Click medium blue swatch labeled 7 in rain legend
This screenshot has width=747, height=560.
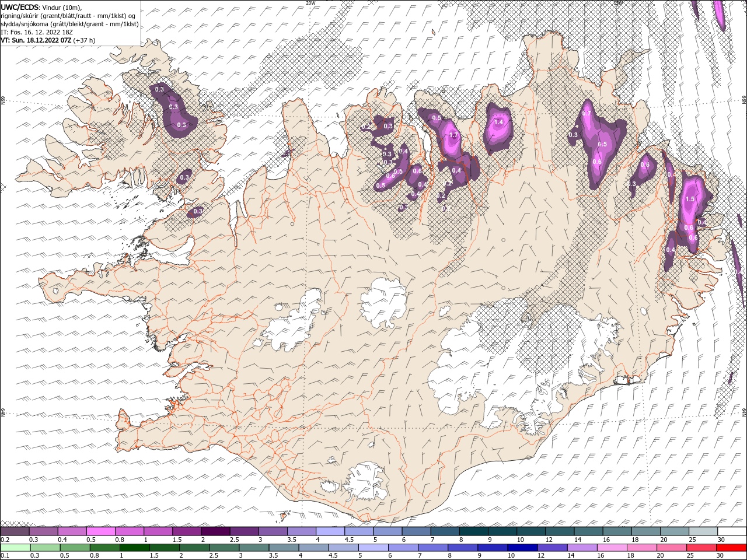432,548
